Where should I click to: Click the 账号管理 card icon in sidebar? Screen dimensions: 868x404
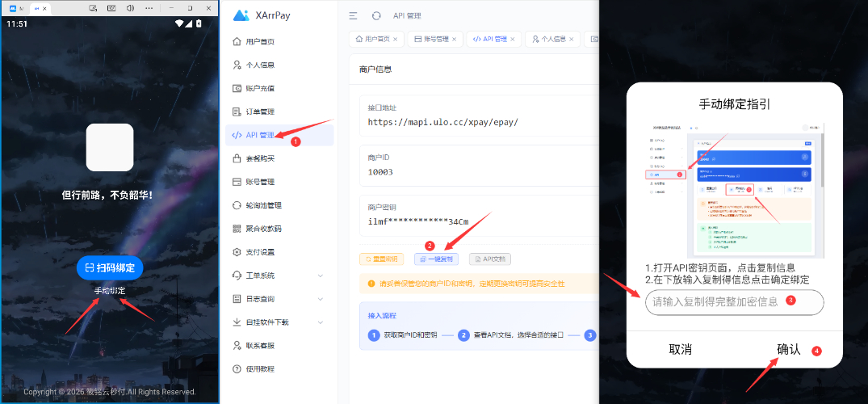[237, 182]
